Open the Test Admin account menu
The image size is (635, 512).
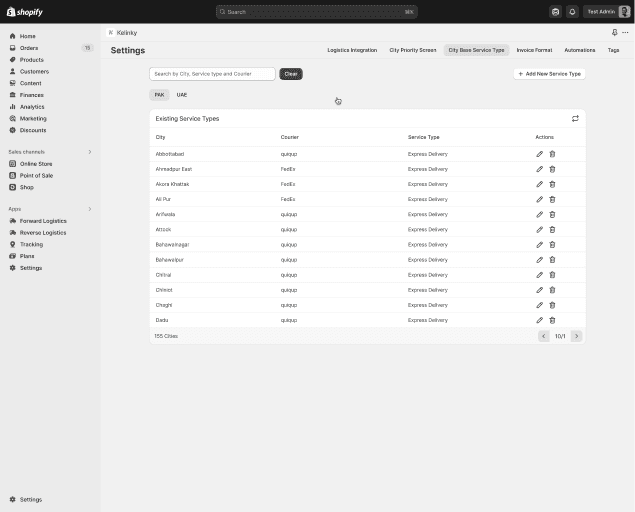click(x=607, y=12)
